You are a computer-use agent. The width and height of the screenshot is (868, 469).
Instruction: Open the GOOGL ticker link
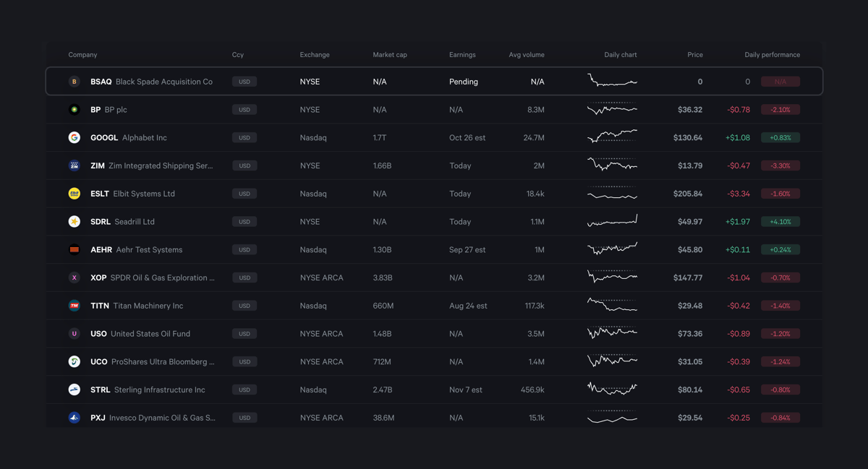point(103,137)
